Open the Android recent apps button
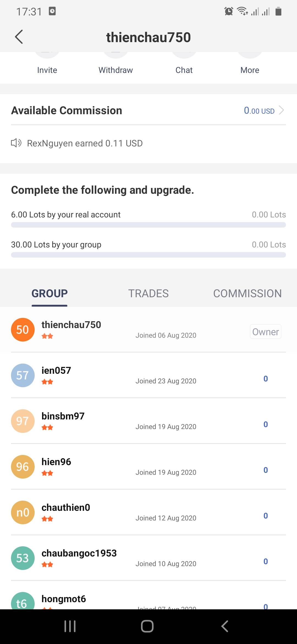 click(70, 626)
